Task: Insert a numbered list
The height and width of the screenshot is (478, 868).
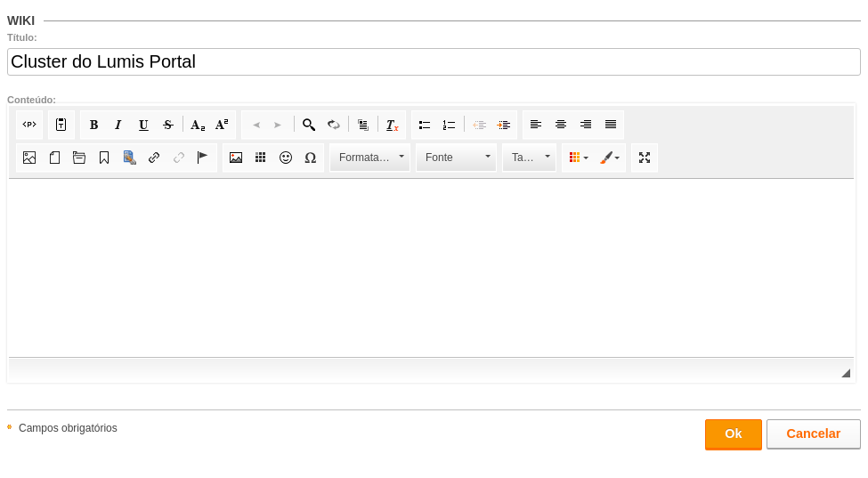Action: tap(449, 125)
